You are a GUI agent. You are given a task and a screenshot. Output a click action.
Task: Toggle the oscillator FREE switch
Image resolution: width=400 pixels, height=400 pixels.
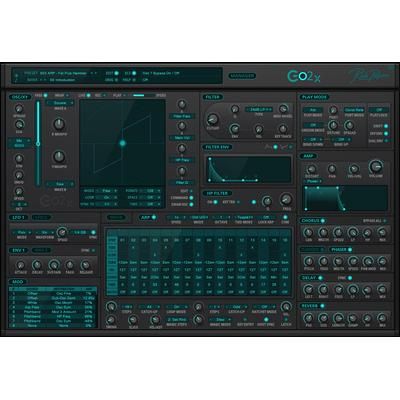[45, 96]
